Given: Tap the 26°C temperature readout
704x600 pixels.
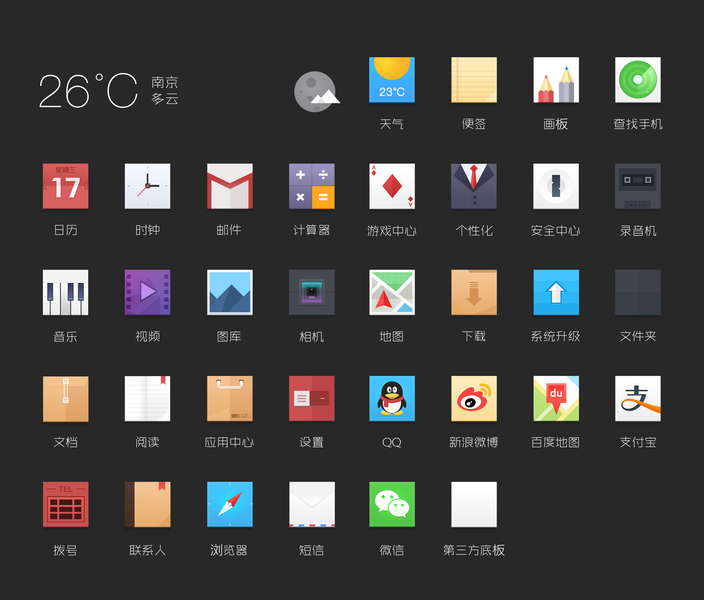Looking at the screenshot, I should (88, 91).
